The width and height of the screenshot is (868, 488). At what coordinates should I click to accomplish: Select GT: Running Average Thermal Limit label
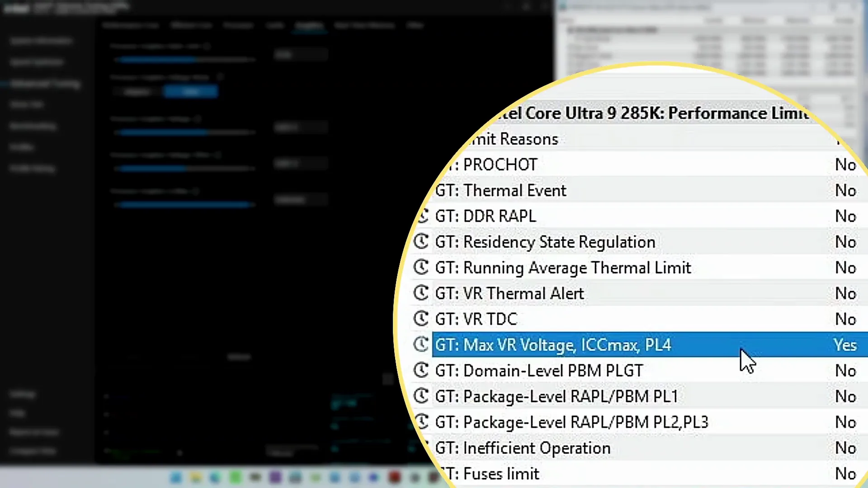point(563,268)
